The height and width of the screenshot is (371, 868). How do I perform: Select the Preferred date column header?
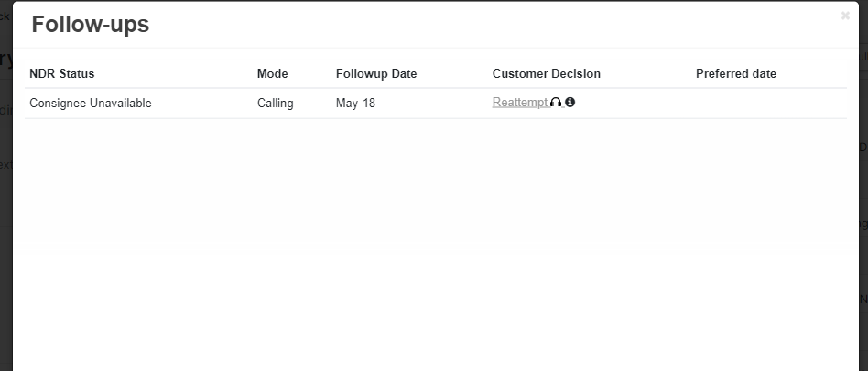736,73
